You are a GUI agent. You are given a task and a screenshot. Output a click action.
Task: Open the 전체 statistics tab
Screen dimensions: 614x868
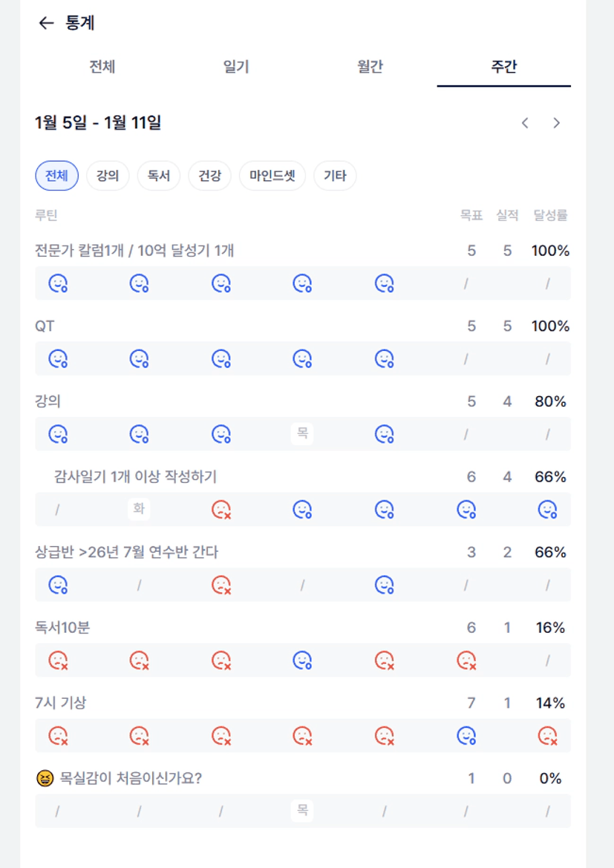102,67
